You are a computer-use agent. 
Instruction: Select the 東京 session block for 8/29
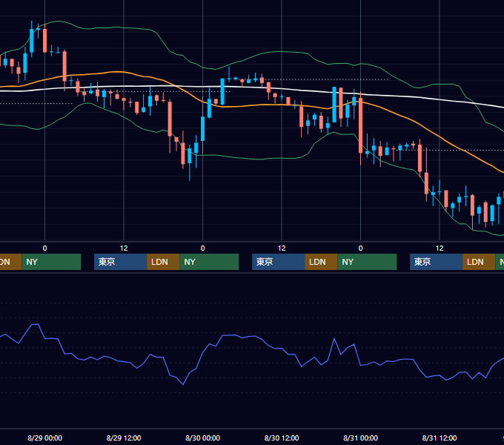[121, 262]
